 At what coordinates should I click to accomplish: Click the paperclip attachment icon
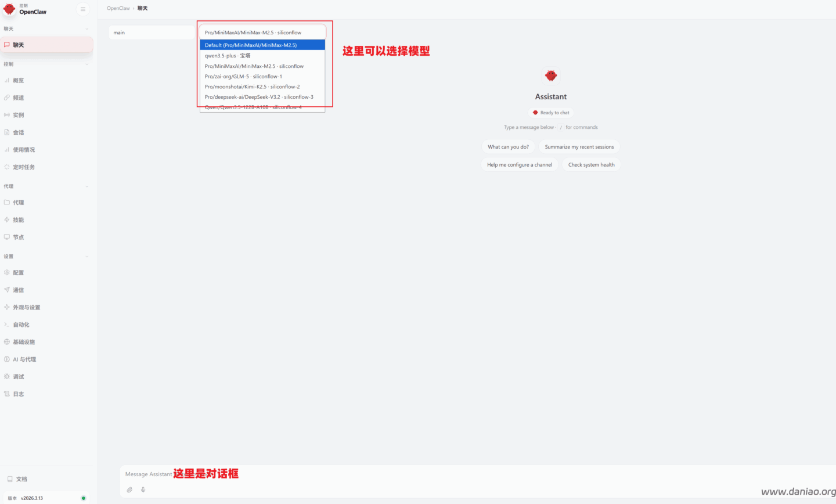point(129,489)
